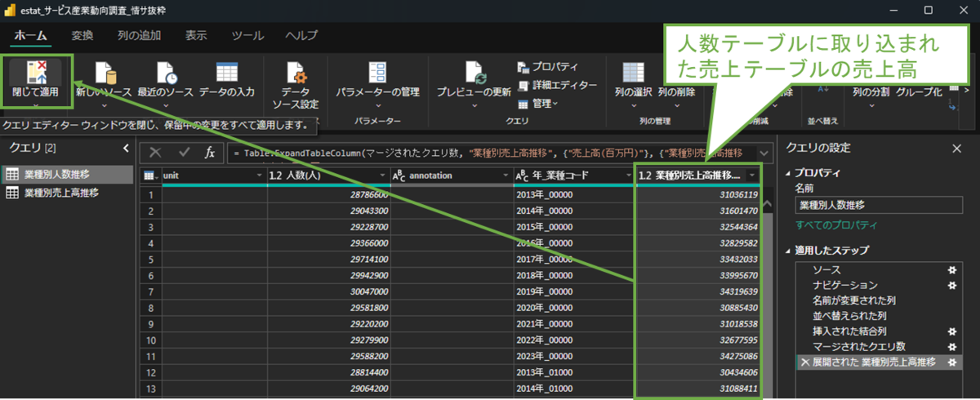Open the すべてのプロパティ link

pos(836,225)
